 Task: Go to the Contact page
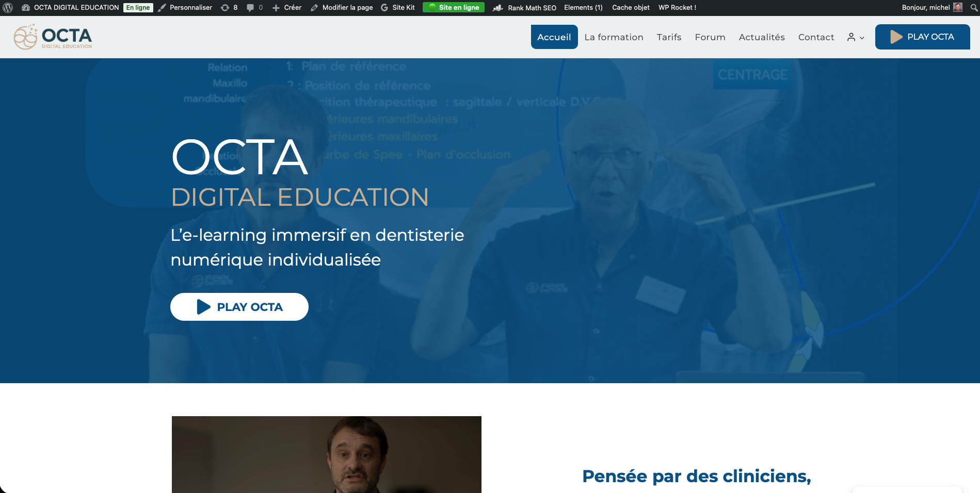816,37
